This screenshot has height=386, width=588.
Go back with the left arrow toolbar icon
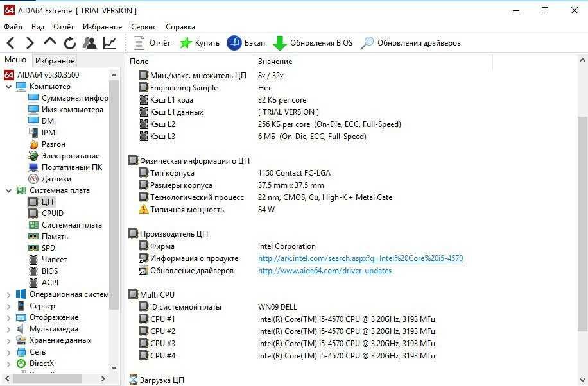click(10, 43)
